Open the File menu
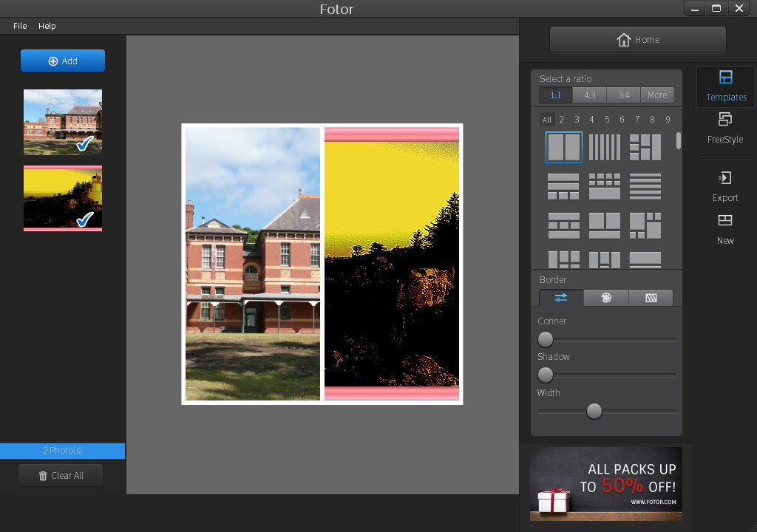The width and height of the screenshot is (757, 532). [x=20, y=26]
